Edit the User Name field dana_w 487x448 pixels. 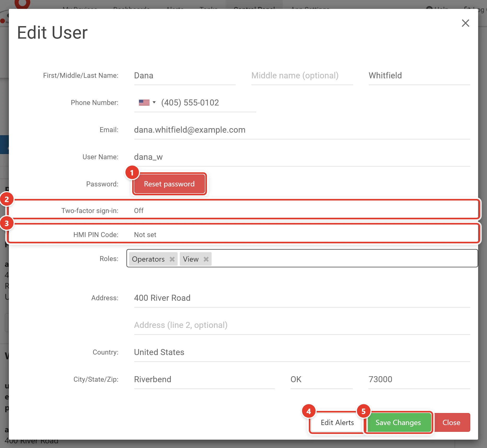302,157
